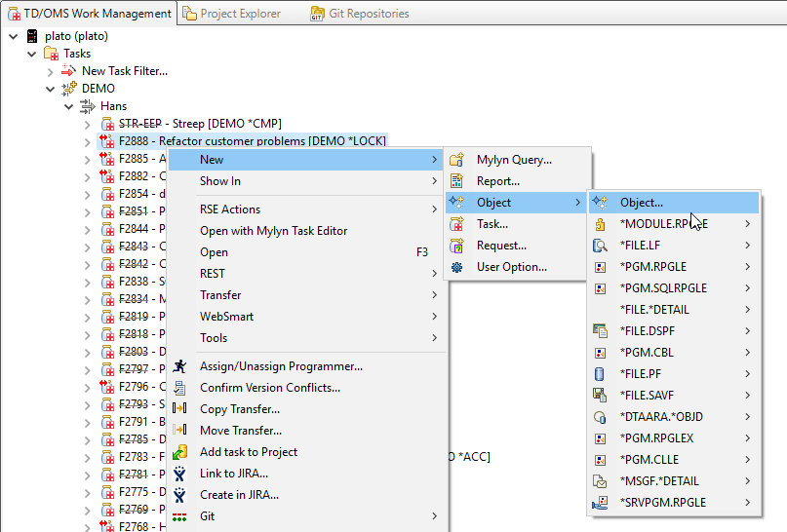
Task: Select *PGM.SQLRPGLE from the object list
Action: (x=663, y=288)
